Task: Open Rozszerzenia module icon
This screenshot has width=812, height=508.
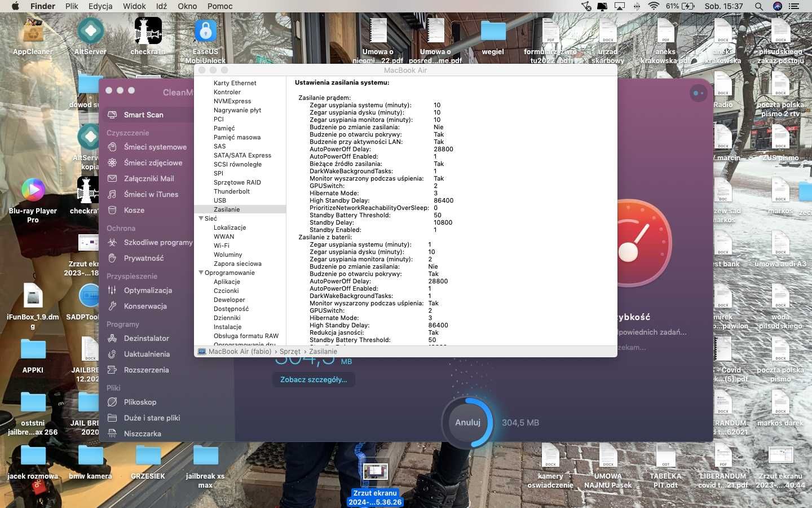Action: coord(112,370)
